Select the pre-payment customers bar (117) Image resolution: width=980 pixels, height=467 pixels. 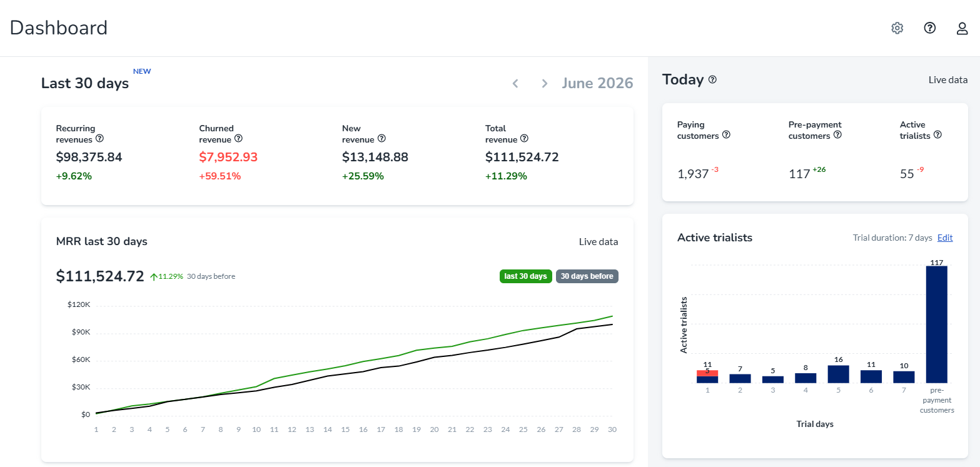(x=937, y=324)
